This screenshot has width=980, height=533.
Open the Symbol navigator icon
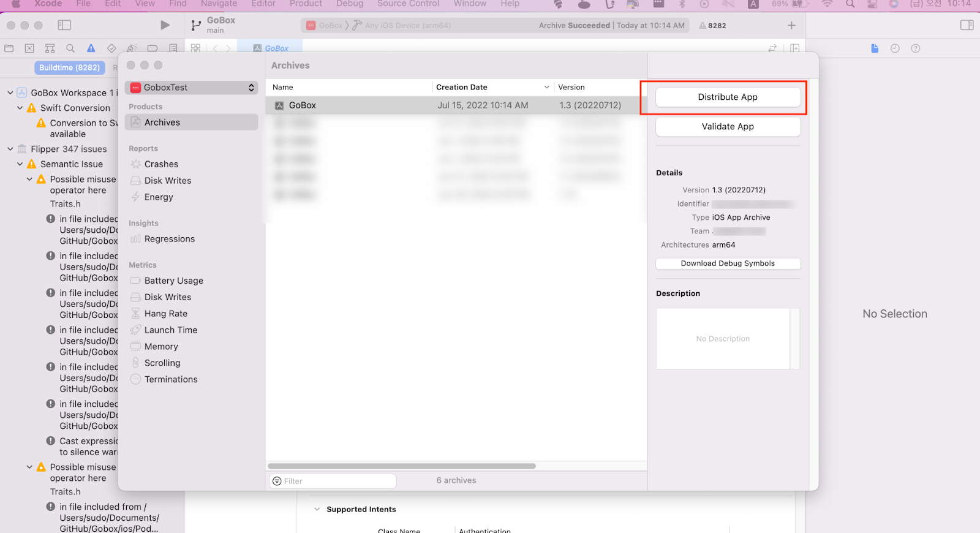click(x=50, y=48)
